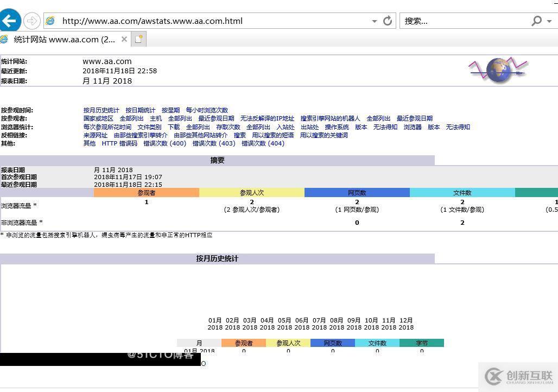
Task: Click the 摘要 section title bar
Action: pos(217,160)
